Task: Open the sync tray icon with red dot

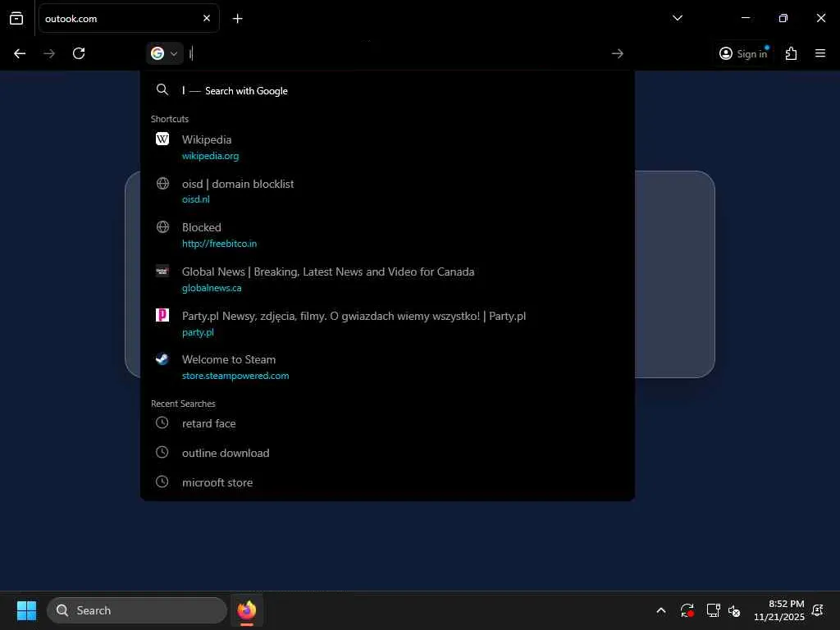Action: 687,610
